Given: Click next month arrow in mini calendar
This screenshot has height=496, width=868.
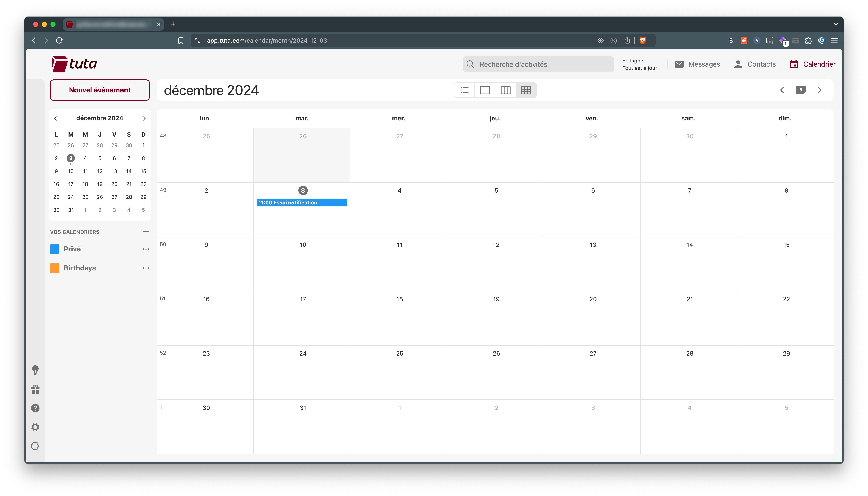Looking at the screenshot, I should [x=144, y=119].
